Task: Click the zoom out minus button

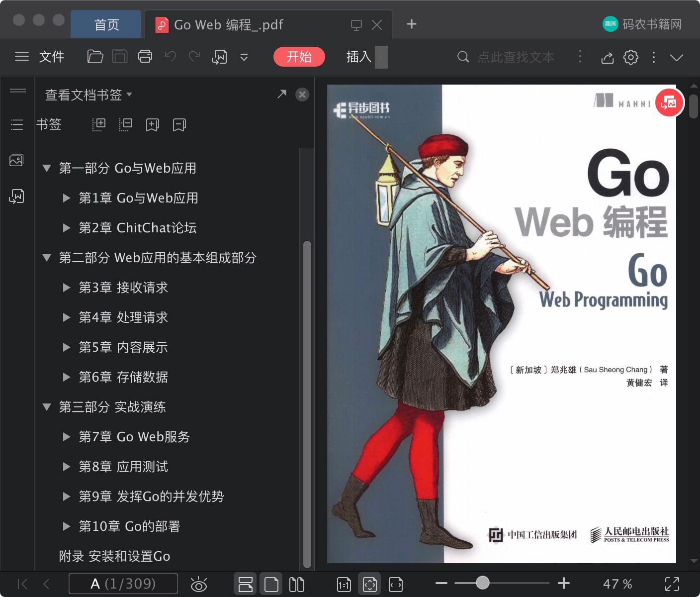Action: pos(441,583)
